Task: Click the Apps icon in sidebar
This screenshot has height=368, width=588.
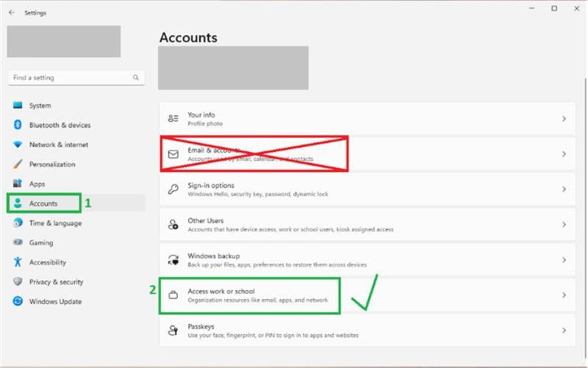Action: (x=18, y=183)
